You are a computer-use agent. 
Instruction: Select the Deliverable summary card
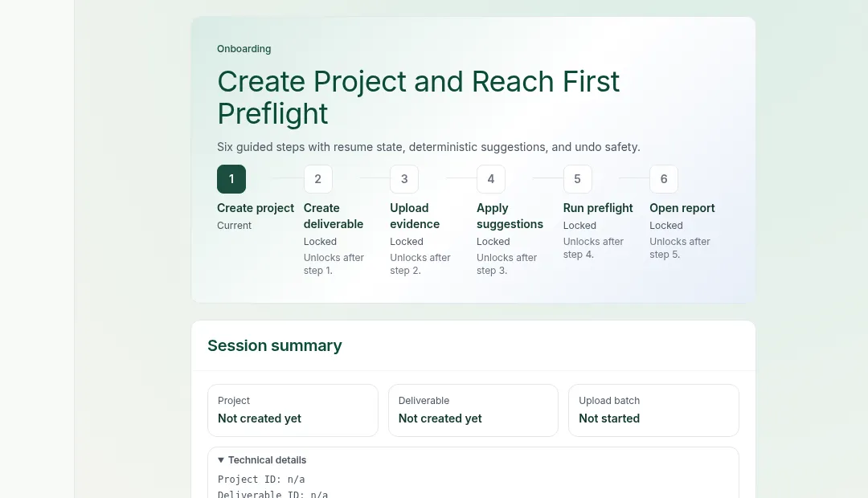tap(473, 410)
